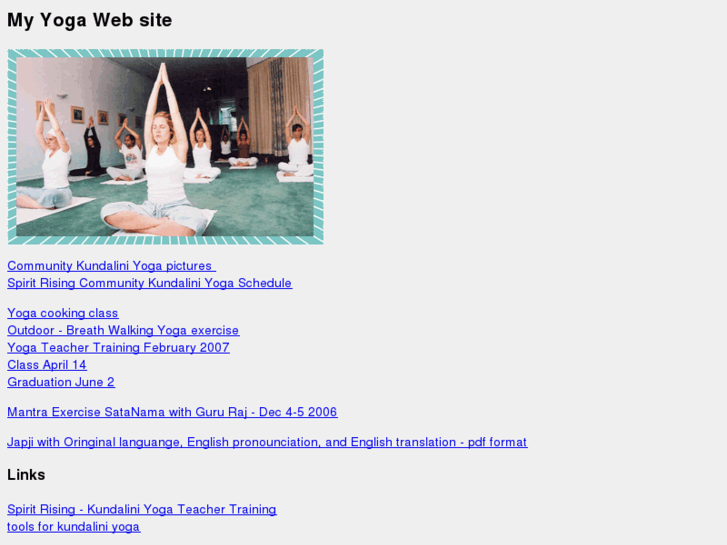Open the Graduation June 2 link

click(x=61, y=382)
